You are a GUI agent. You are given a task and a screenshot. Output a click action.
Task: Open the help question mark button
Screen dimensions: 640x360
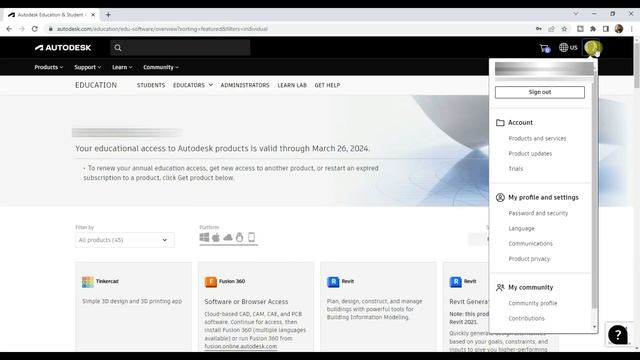coord(618,335)
